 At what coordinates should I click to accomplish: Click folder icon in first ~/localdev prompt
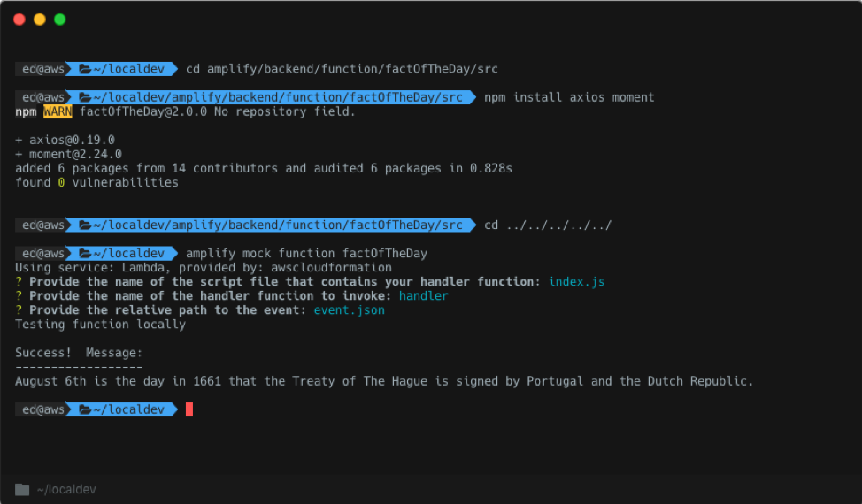click(x=85, y=69)
